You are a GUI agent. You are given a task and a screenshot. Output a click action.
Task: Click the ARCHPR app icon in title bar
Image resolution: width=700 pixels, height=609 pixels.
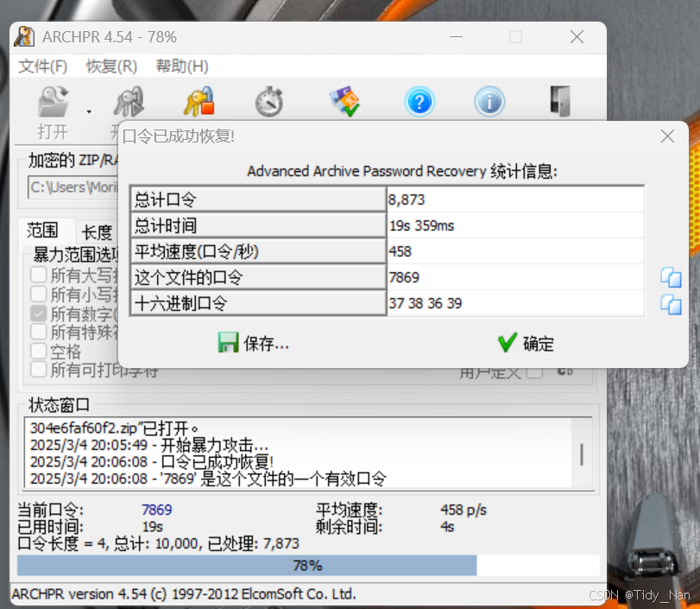(x=24, y=36)
